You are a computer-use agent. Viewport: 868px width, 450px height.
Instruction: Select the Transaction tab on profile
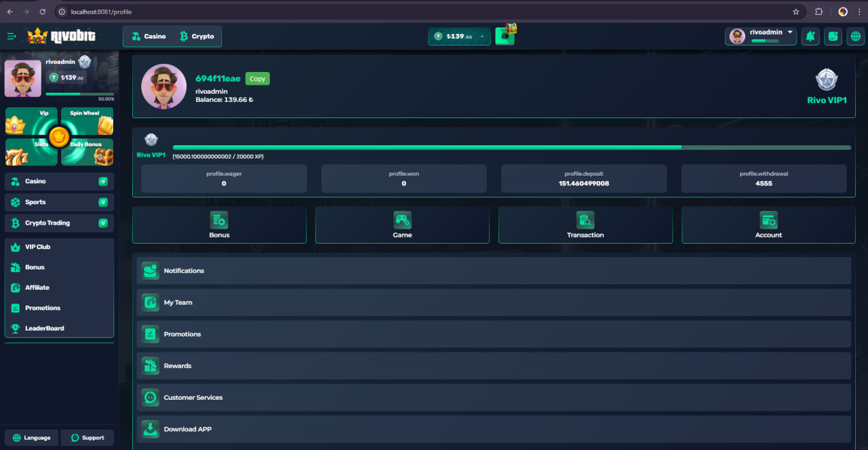(585, 225)
